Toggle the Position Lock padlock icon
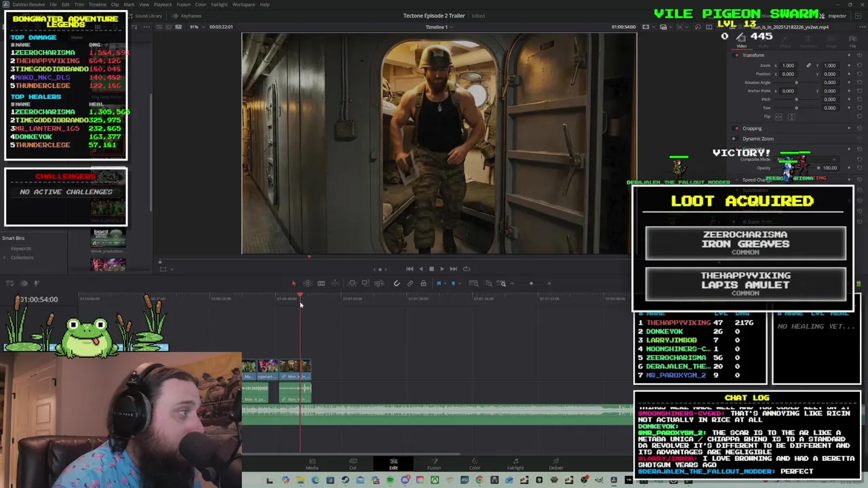The height and width of the screenshot is (488, 868). 423,283
